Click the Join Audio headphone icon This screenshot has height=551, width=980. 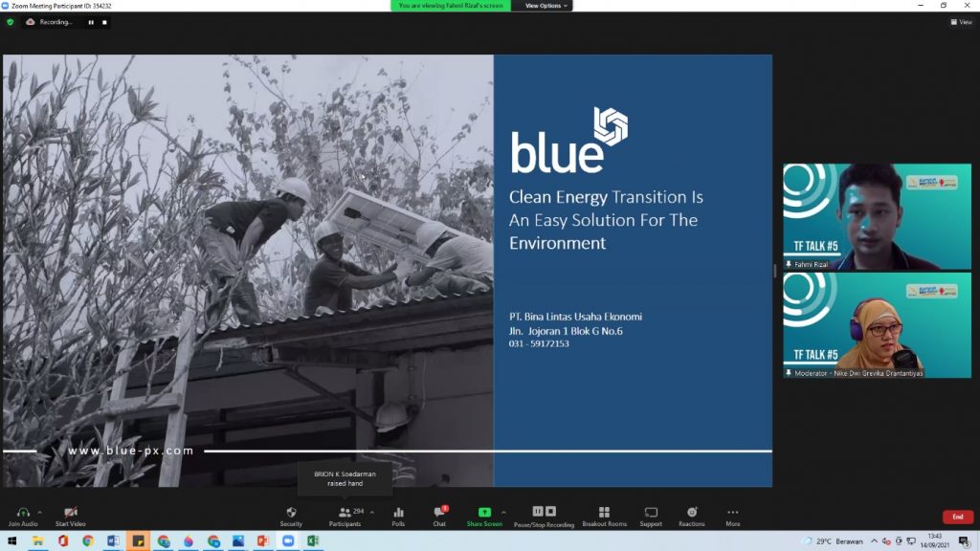tap(23, 513)
